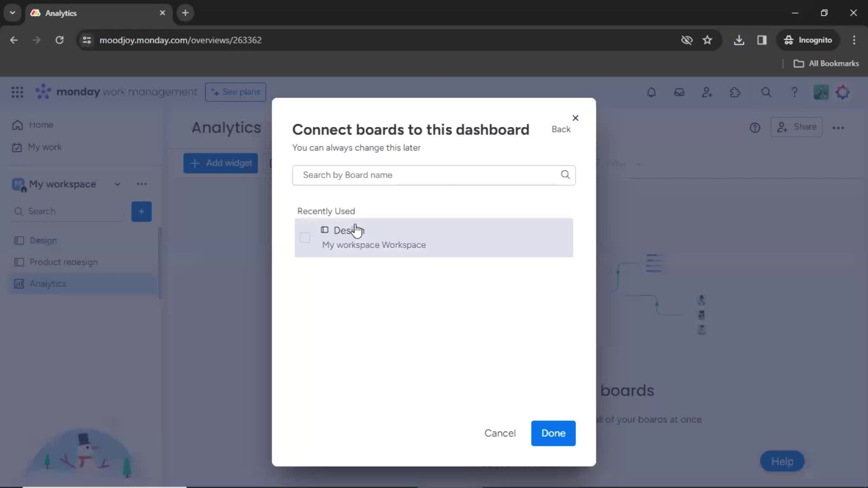The image size is (868, 488).
Task: Click the See plans button
Action: pos(235,91)
